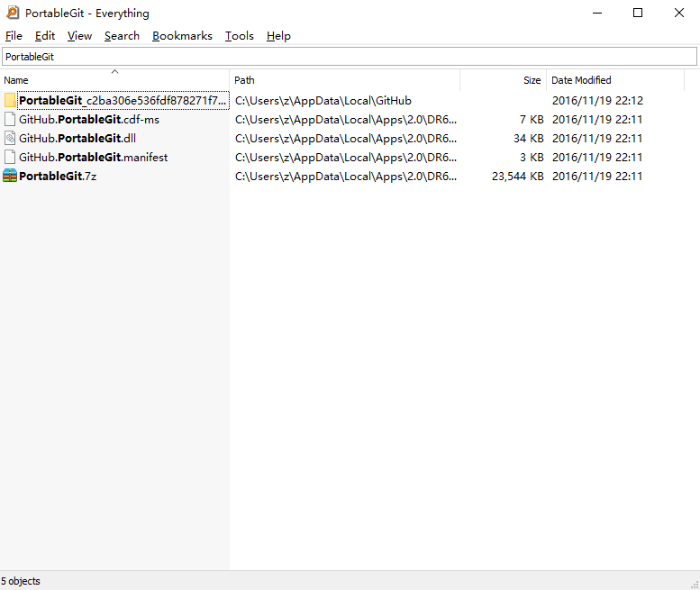Click the PortableGit.7z archive icon

tap(10, 176)
